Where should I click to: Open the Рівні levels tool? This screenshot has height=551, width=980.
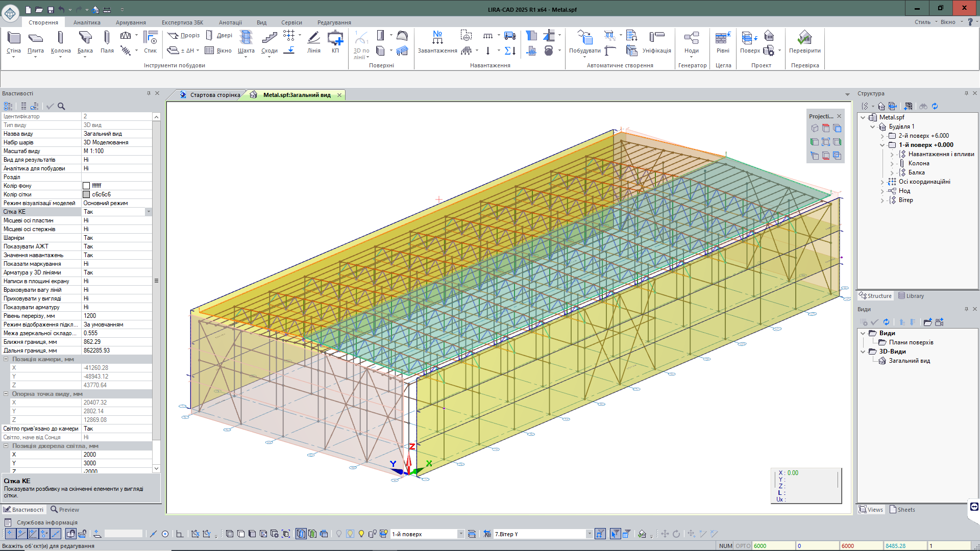click(723, 42)
